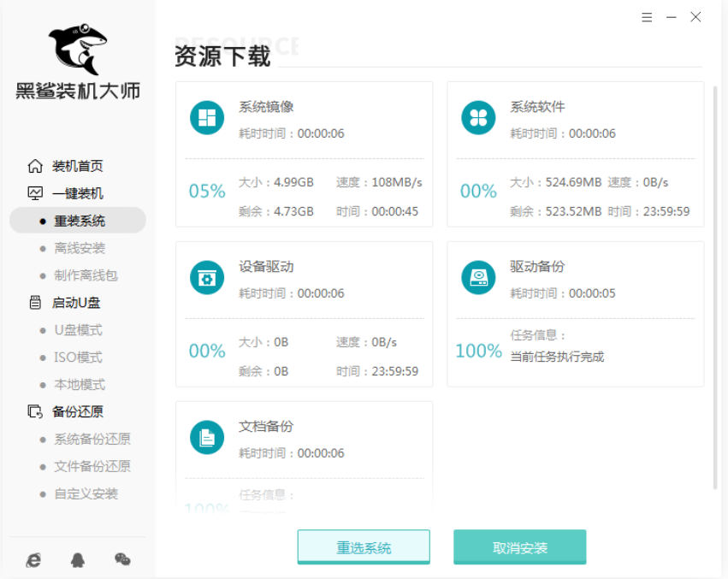Click the 设备驱动 round icon
The image size is (728, 579).
[207, 278]
